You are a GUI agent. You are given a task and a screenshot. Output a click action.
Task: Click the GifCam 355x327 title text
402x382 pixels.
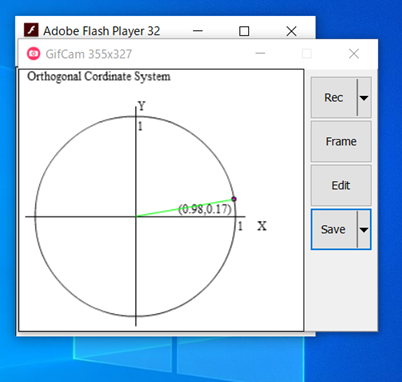pyautogui.click(x=89, y=54)
